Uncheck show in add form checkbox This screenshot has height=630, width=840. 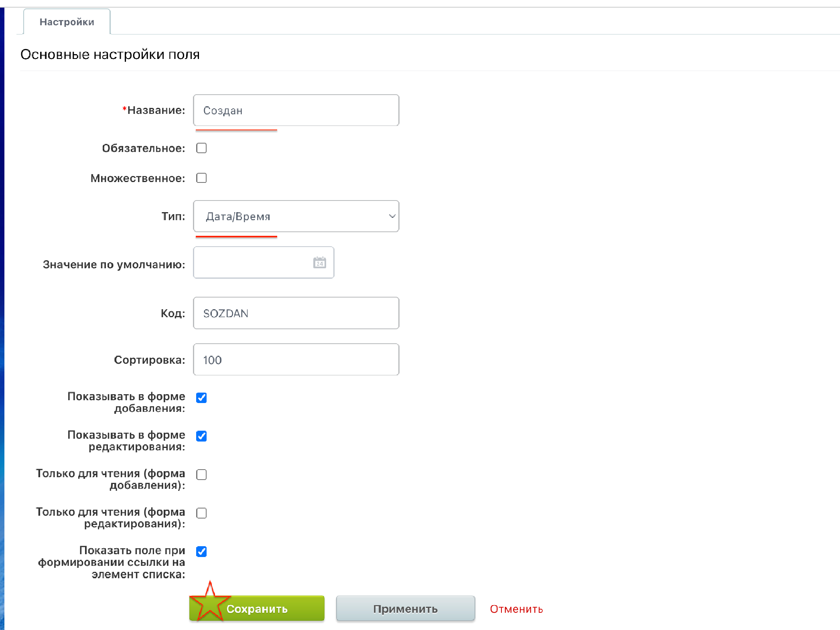click(201, 397)
